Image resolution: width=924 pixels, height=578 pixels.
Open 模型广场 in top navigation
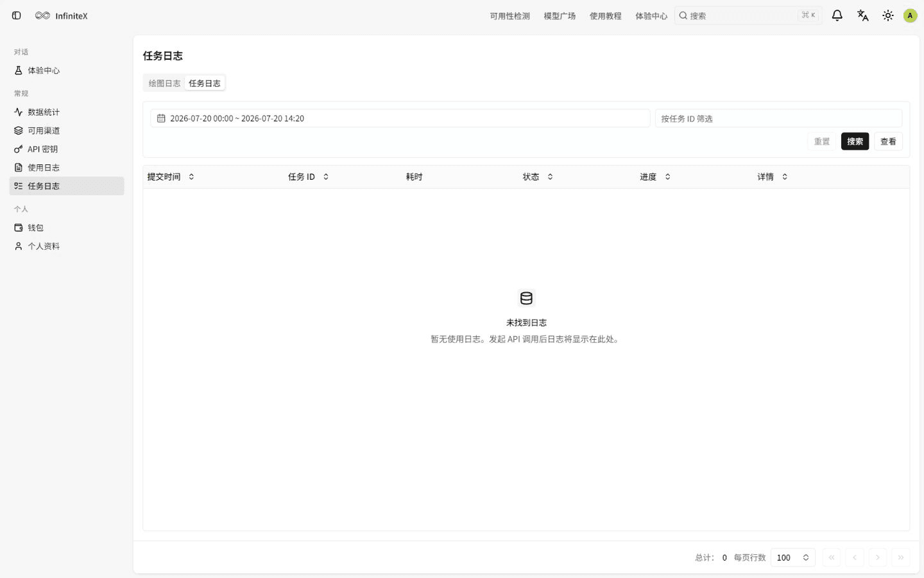(560, 16)
